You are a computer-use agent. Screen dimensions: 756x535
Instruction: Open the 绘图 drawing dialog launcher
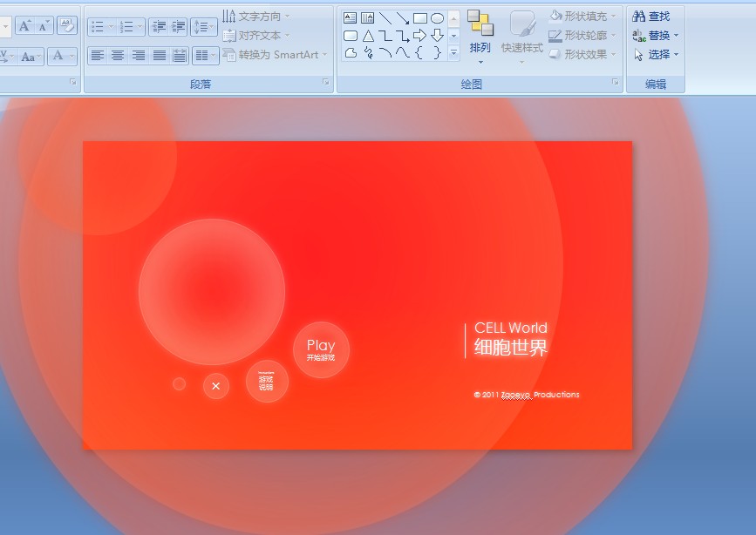coord(616,83)
